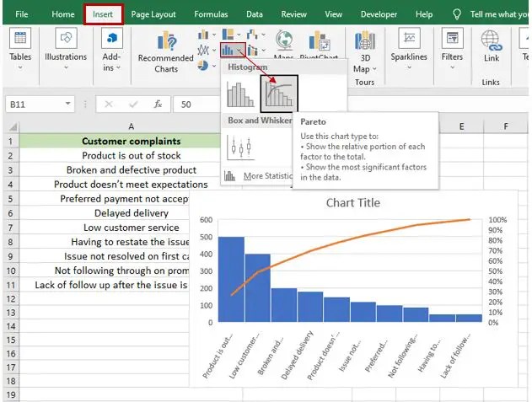Click the Insert Function fx button
Viewport: 532px width, 402px height.
(x=158, y=105)
